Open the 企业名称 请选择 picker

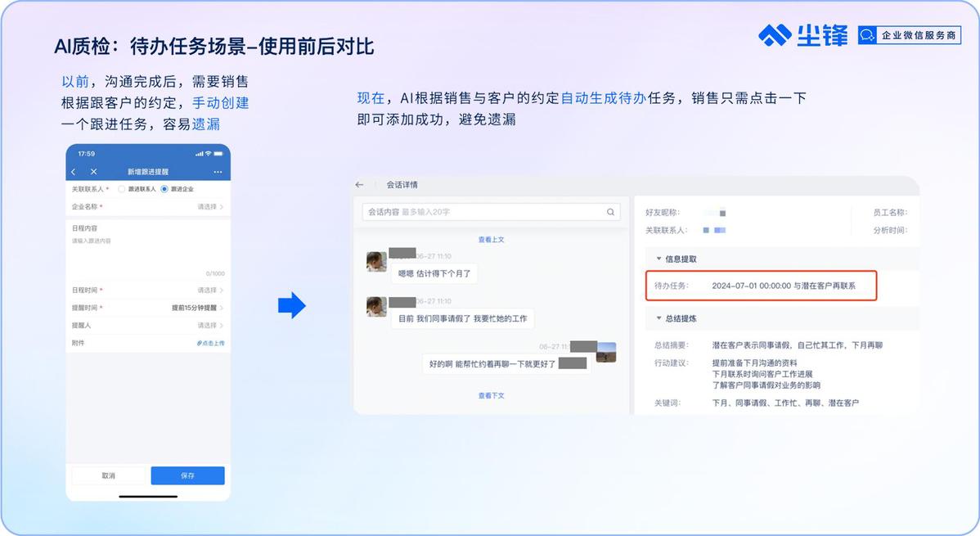coord(210,206)
